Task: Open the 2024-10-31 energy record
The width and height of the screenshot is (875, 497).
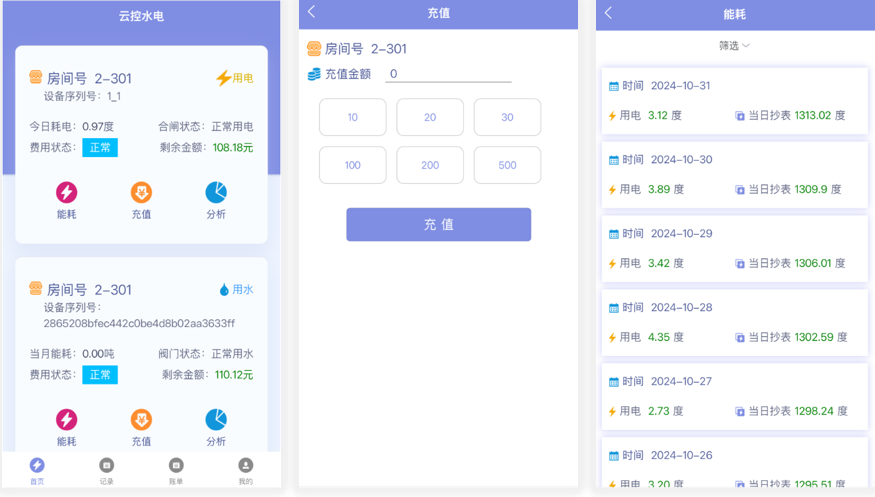Action: point(734,101)
